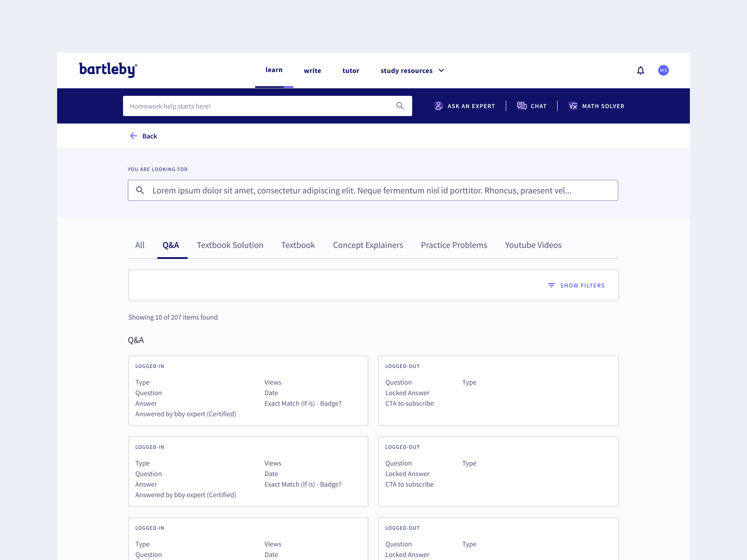Screen dimensions: 747x560
Task: Switch to Textbook Solution tab
Action: [230, 245]
